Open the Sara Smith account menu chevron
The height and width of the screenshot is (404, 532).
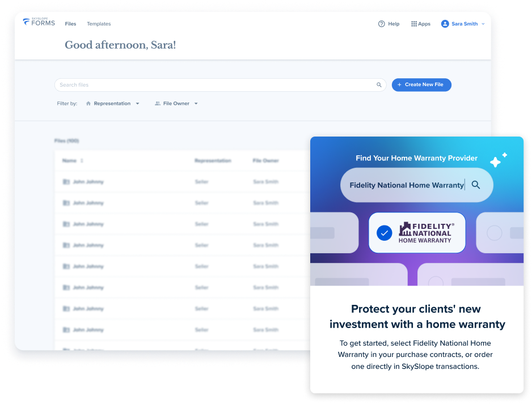coord(483,24)
